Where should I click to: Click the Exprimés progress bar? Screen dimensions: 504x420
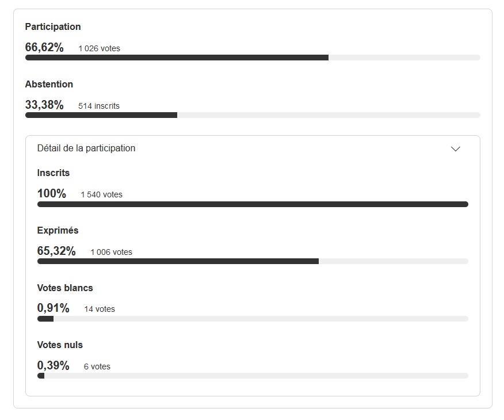point(253,261)
